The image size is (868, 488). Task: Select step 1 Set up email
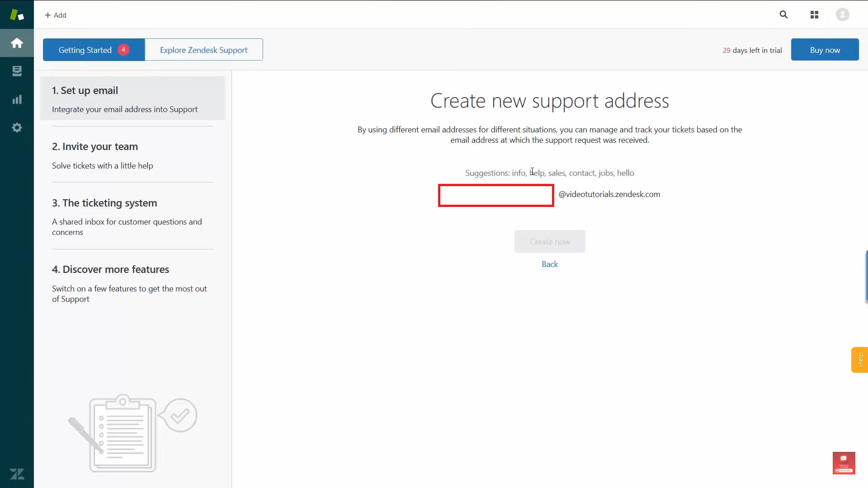(x=132, y=99)
